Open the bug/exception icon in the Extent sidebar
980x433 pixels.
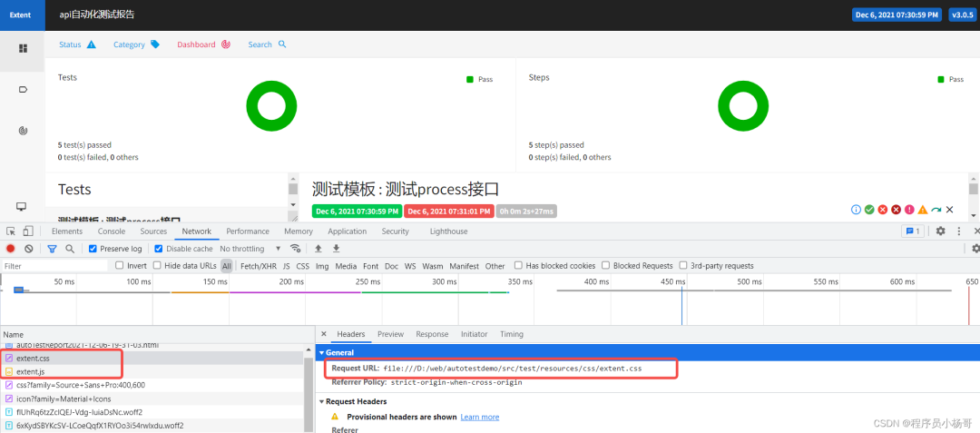[23, 131]
